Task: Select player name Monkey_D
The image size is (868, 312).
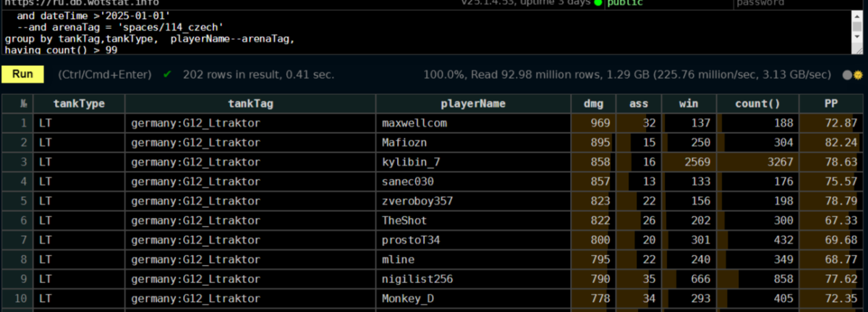Action: (408, 299)
